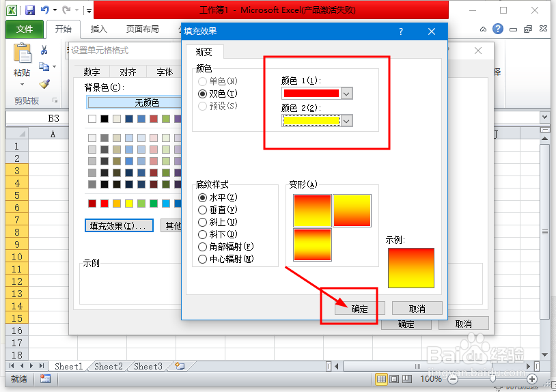Click 确定 in the 填充效果 dialog
Image resolution: width=556 pixels, height=392 pixels.
coord(359,309)
